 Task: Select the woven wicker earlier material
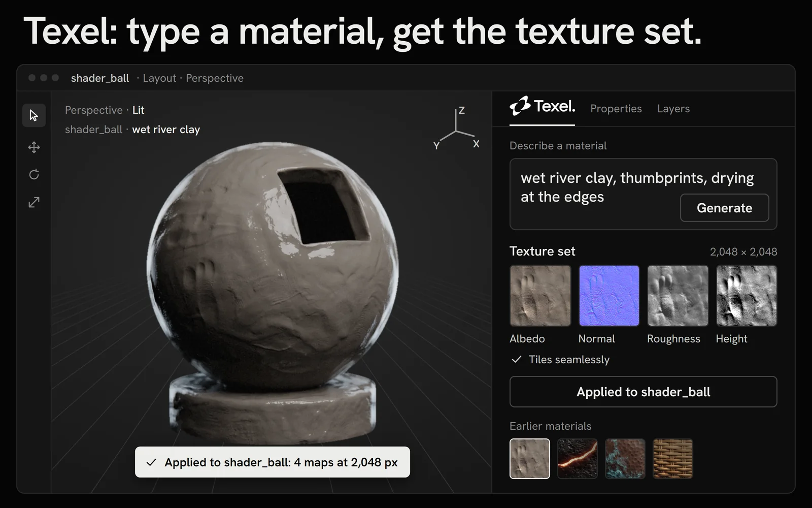point(673,459)
